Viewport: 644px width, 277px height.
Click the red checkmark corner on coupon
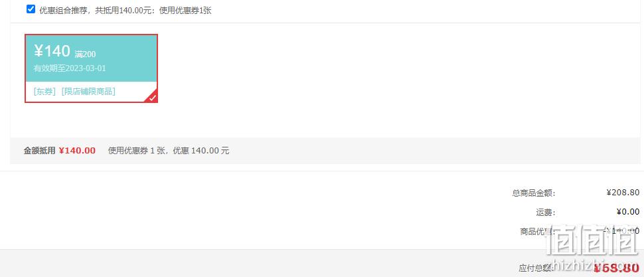(153, 98)
